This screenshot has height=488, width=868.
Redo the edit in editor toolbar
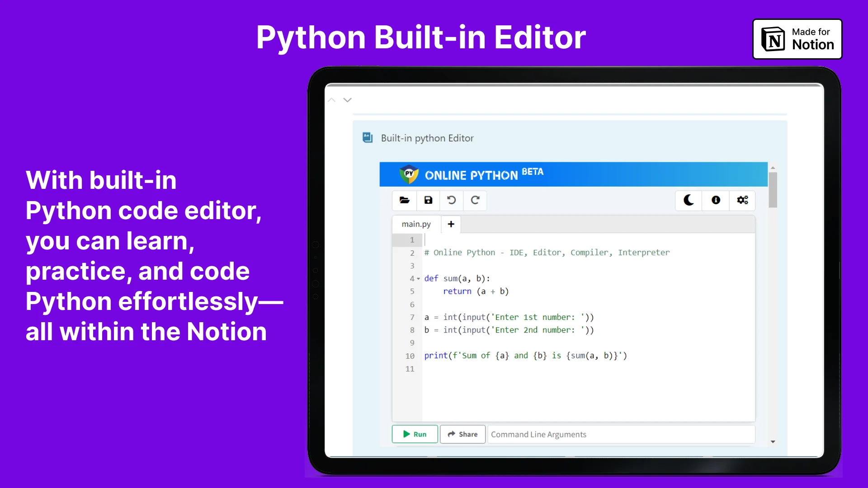tap(475, 200)
